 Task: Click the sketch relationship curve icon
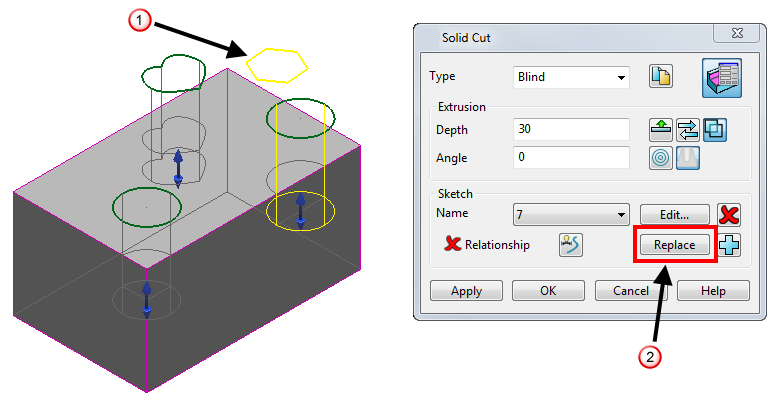[x=571, y=245]
